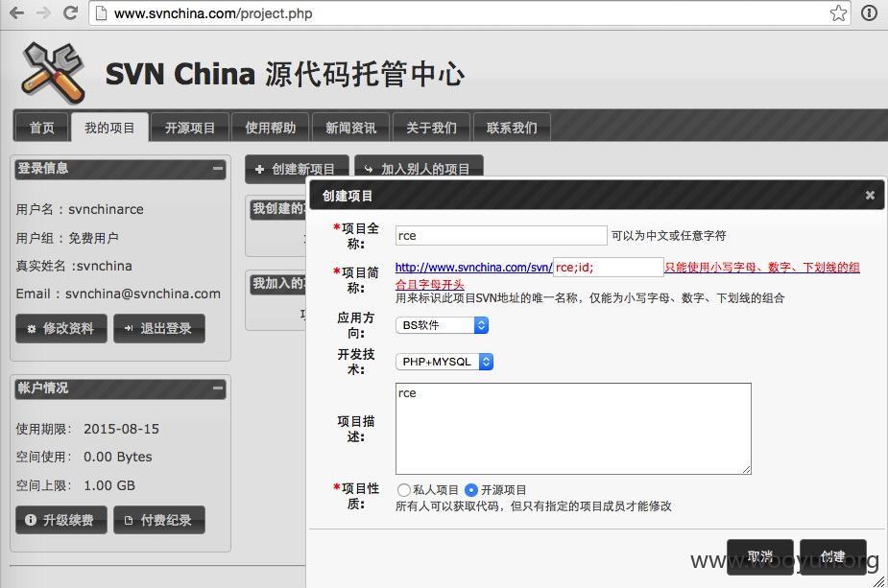Viewport: 888px width, 588px height.
Task: Click the 升级续费 button
Action: pyautogui.click(x=61, y=520)
